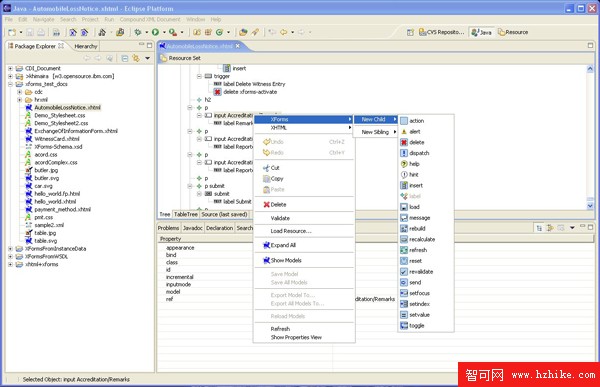Click the Run green play toolbar icon
Screen dimensions: 600x387
point(155,33)
